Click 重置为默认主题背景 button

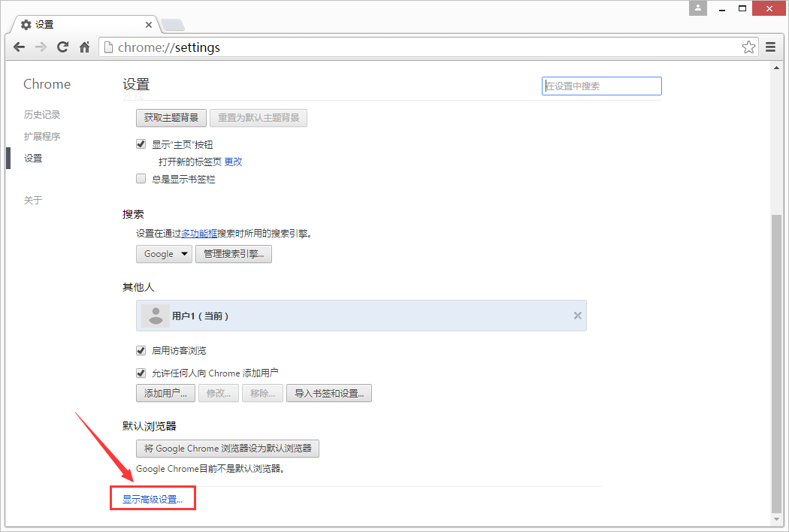(258, 118)
